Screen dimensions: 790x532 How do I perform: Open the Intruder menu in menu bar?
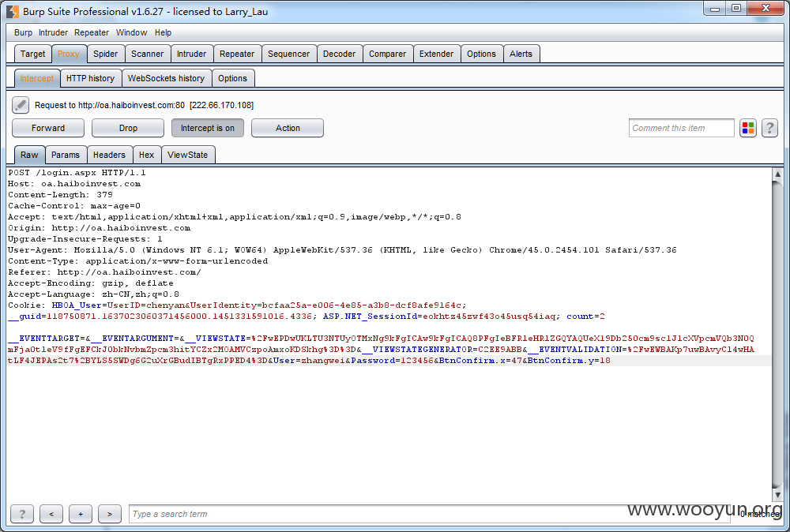pyautogui.click(x=53, y=32)
